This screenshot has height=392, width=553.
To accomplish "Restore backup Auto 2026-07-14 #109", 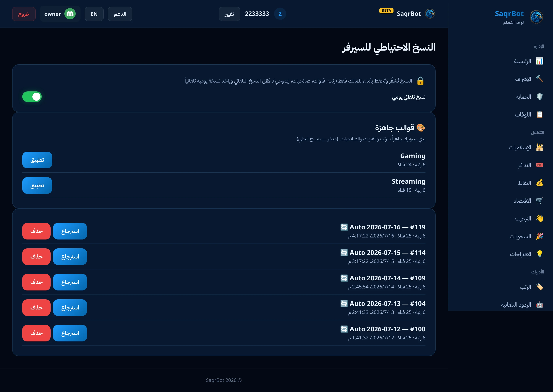I will pyautogui.click(x=70, y=282).
